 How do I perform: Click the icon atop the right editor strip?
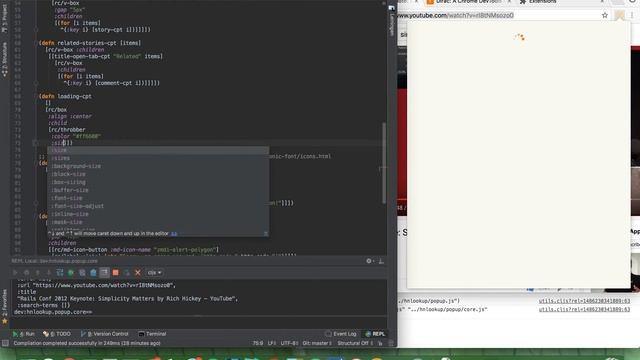391,8
